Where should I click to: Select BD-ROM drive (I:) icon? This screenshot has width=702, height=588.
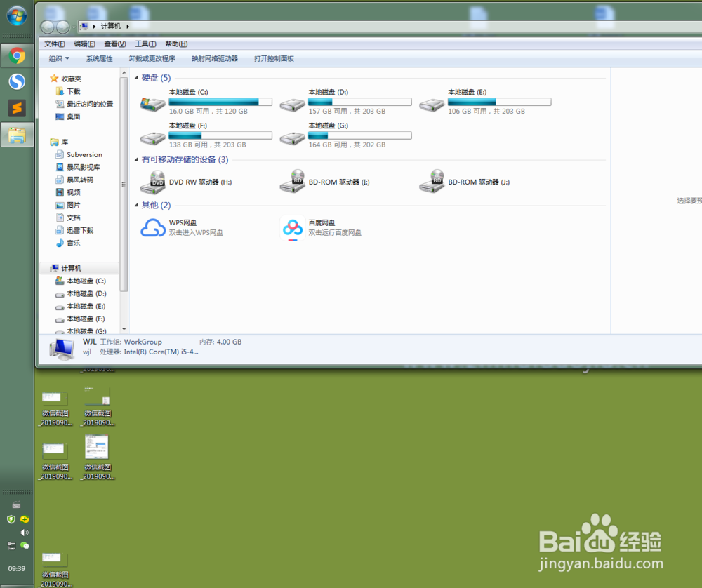pos(292,182)
